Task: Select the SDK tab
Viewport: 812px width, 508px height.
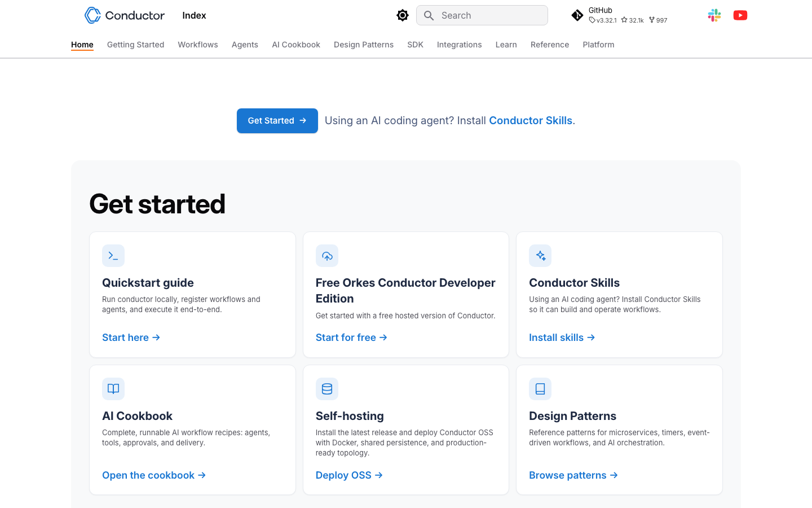Action: coord(415,45)
